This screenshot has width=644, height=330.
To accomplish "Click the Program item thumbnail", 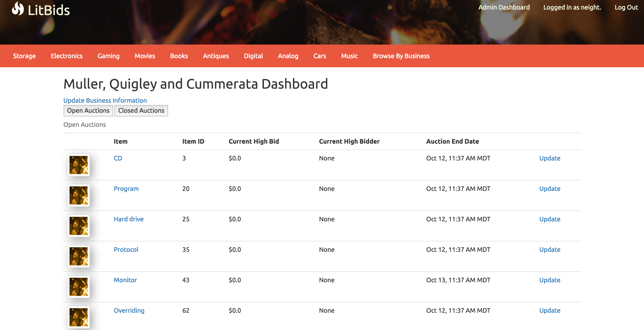I will [x=79, y=195].
